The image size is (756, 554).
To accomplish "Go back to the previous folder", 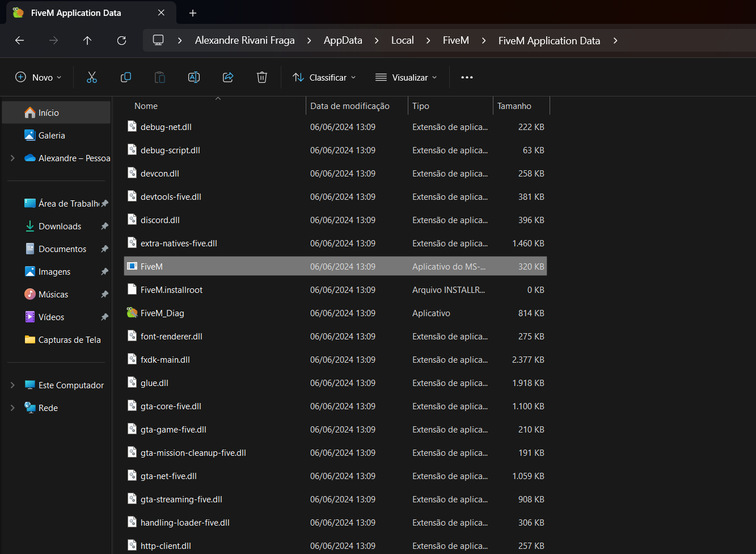I will (x=19, y=40).
